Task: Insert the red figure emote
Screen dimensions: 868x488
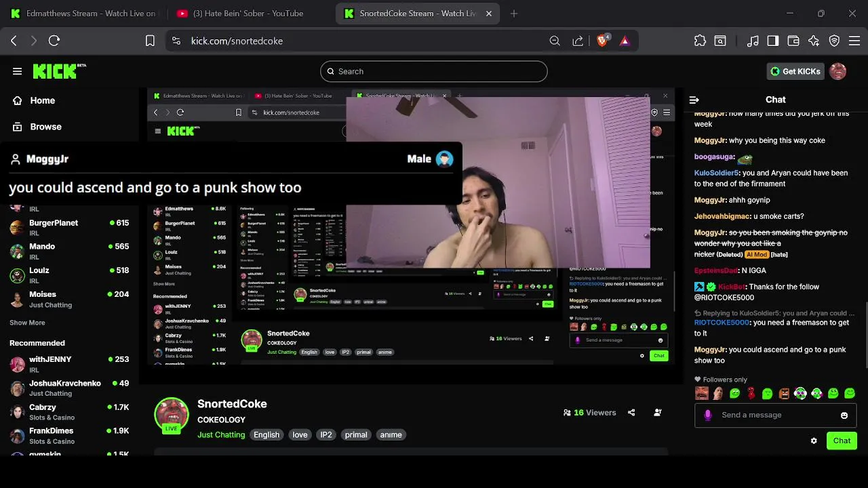Action: 751,393
